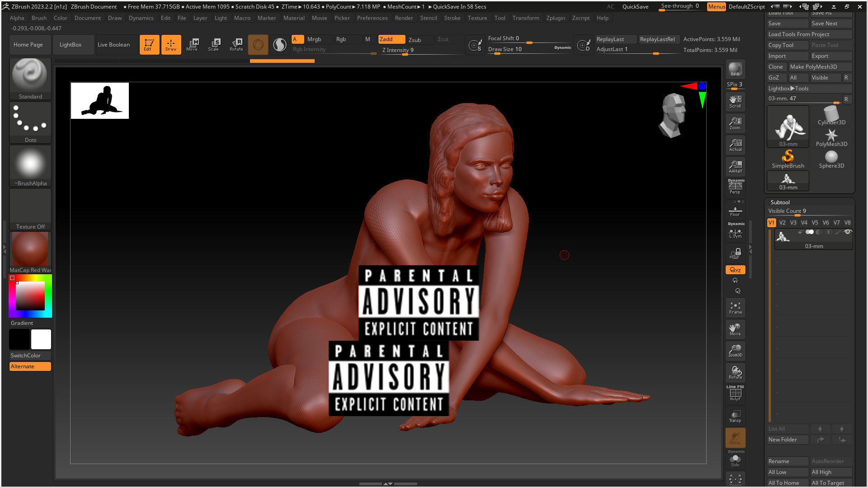Click the AAHalf view icon
Image resolution: width=868 pixels, height=488 pixels.
click(735, 166)
